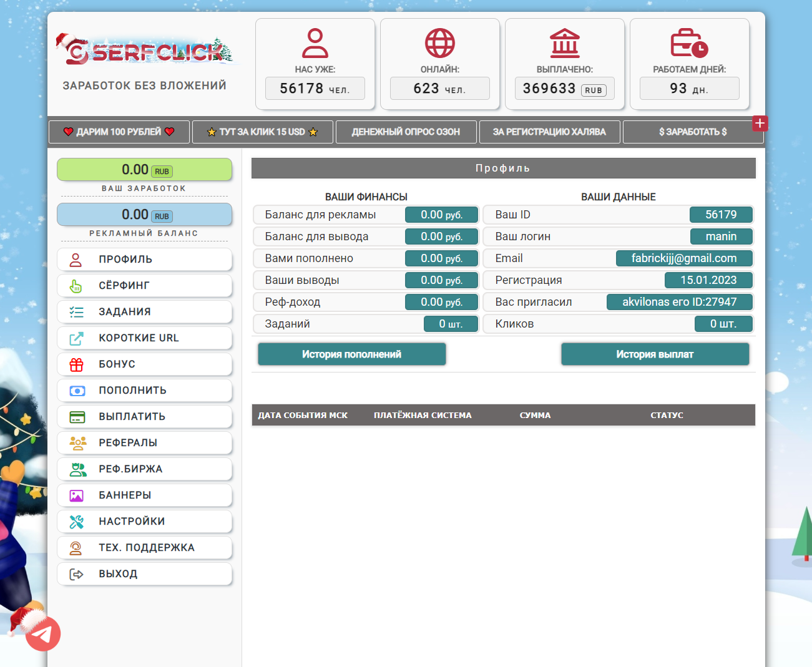Click the SERFCLICK logo
Viewport: 812px width, 667px height.
point(147,51)
